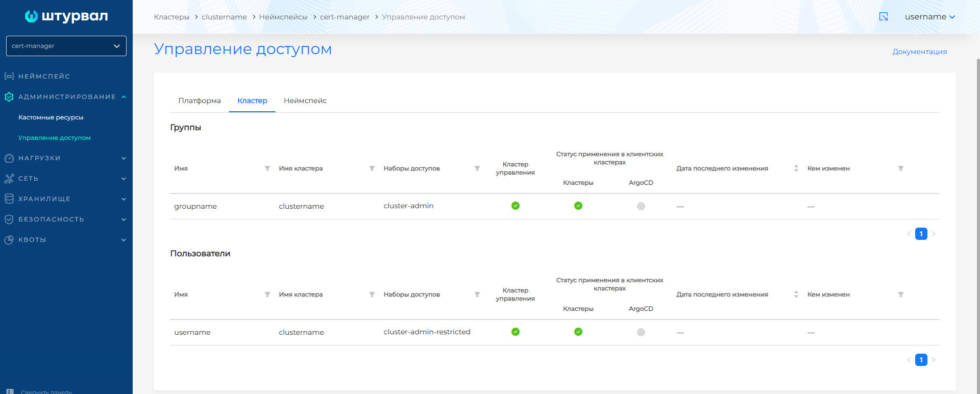Click Кластер управления status icon in username row
The width and height of the screenshot is (980, 394).
516,332
